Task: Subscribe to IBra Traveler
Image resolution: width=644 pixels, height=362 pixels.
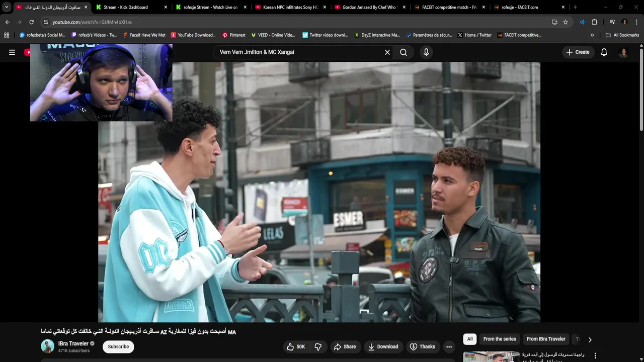Action: 118,346
